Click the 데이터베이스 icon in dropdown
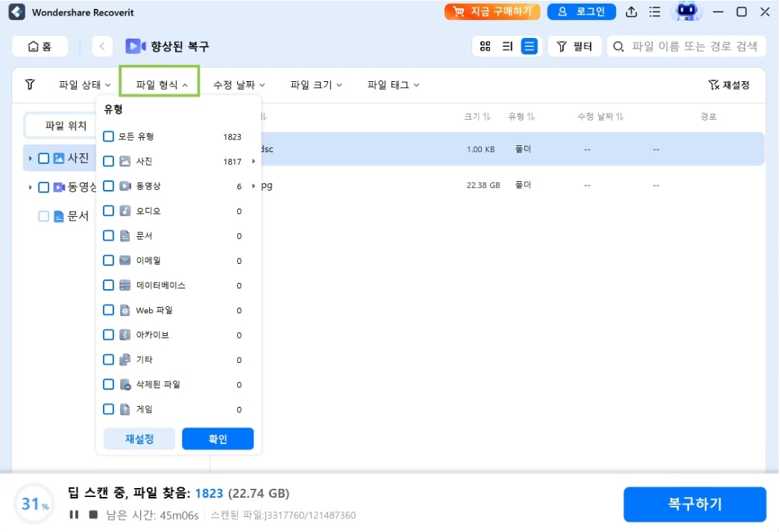The image size is (780, 532). tap(125, 285)
